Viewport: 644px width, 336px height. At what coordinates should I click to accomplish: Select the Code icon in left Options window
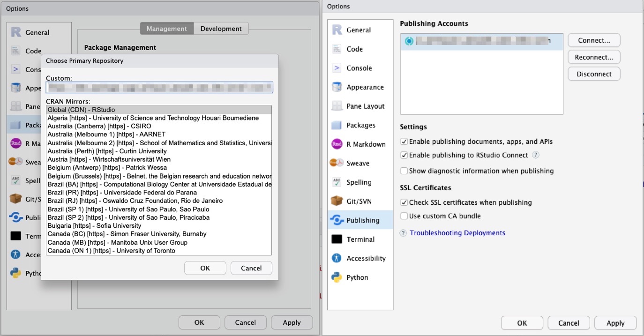tap(16, 51)
